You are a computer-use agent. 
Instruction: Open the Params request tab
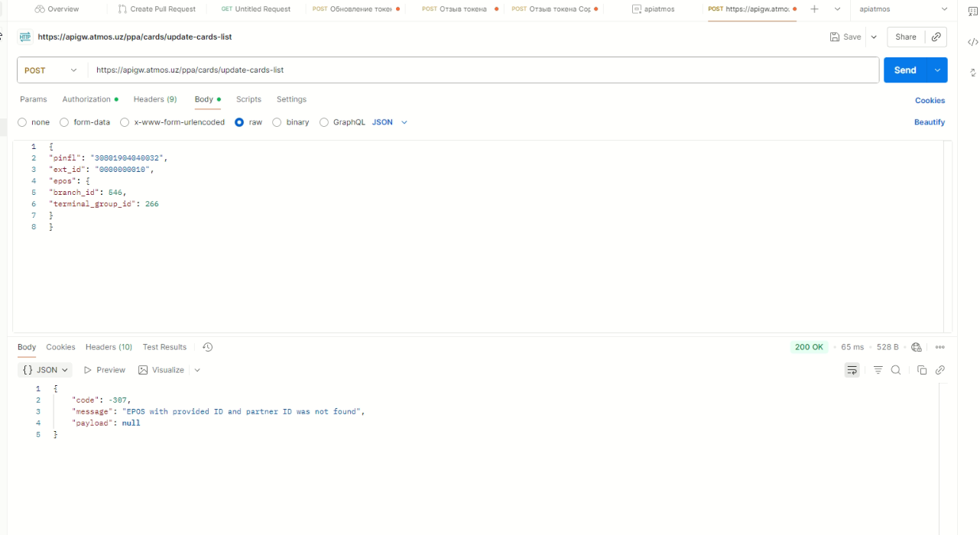pyautogui.click(x=34, y=99)
